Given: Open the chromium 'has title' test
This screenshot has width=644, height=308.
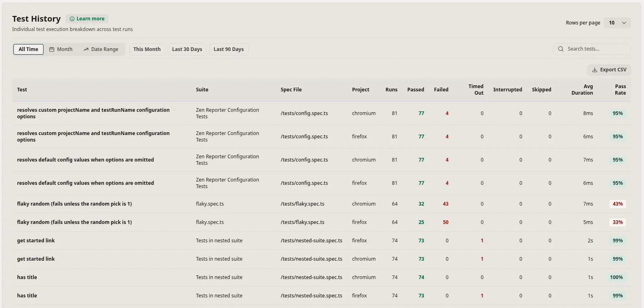Looking at the screenshot, I should [x=27, y=277].
